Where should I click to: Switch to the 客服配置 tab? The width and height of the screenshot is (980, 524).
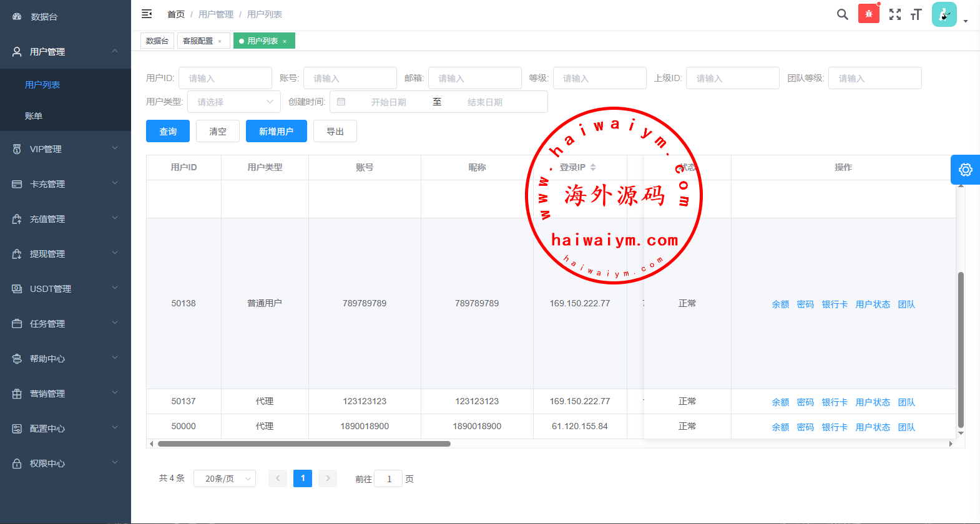click(x=198, y=41)
